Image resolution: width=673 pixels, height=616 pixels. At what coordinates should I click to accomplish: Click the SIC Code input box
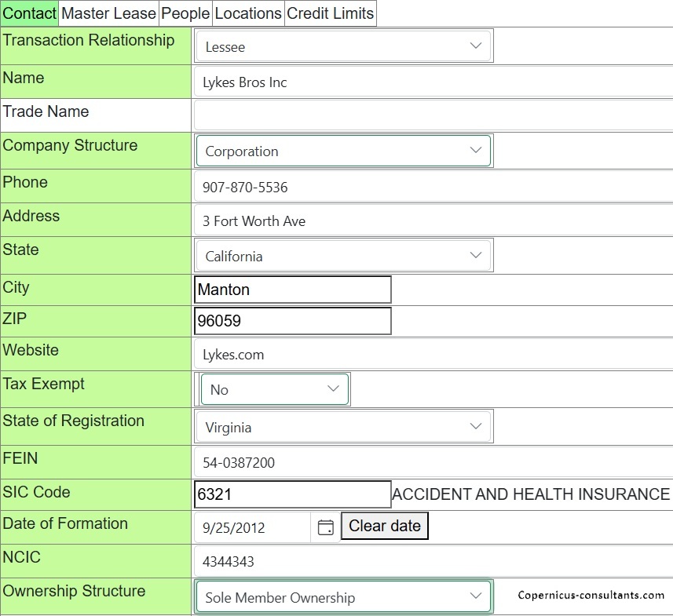(x=292, y=494)
